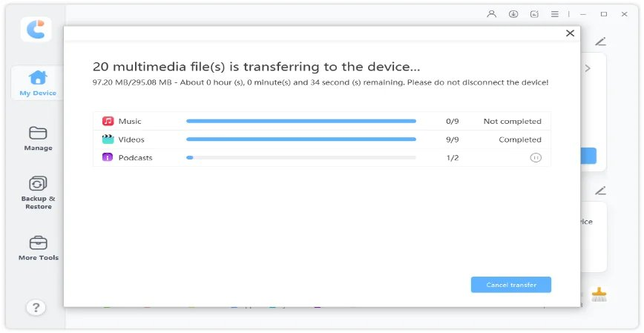Click the Podcasts category icon
The width and height of the screenshot is (644, 333).
[108, 158]
